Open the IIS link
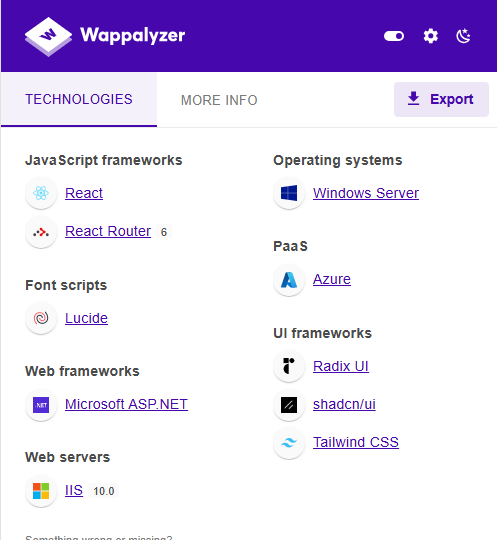Viewport: 497px width, 540px height. click(x=74, y=490)
